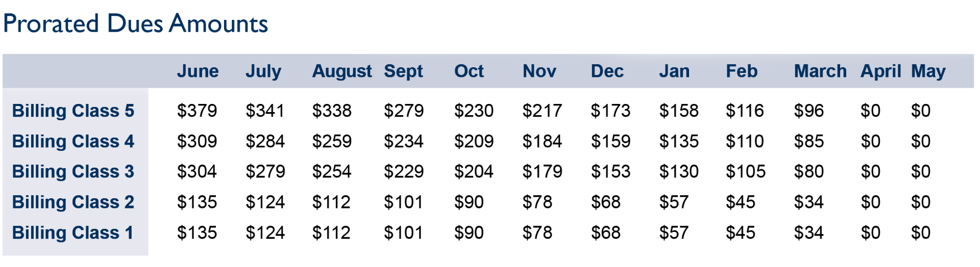Click the $96 March amount for Class 5
Screen dimensions: 980x267
pos(808,111)
